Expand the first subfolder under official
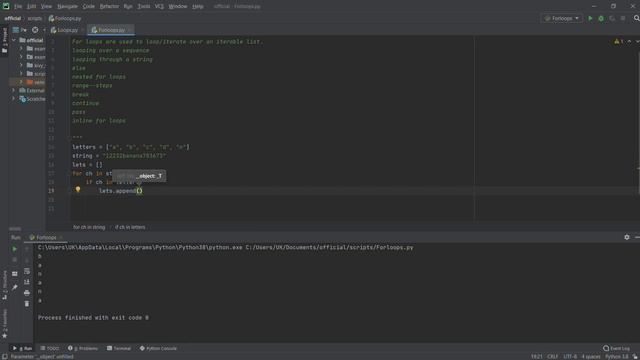 [21, 49]
